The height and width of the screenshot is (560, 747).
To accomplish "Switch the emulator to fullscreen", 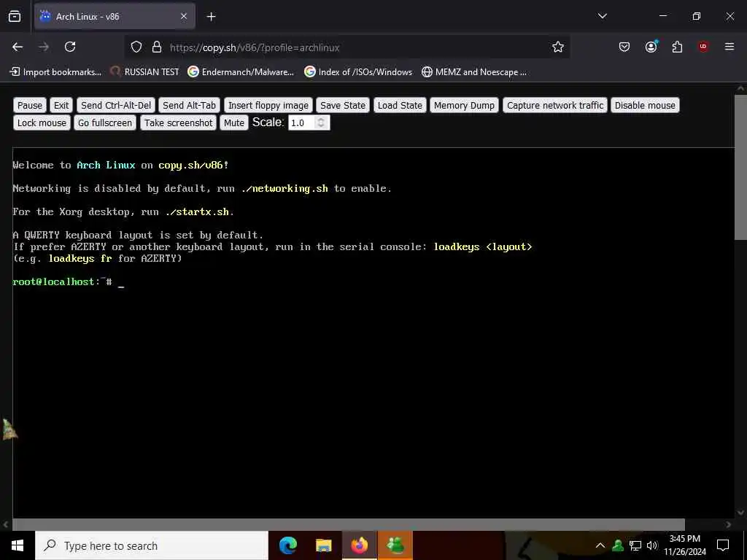I will point(105,122).
